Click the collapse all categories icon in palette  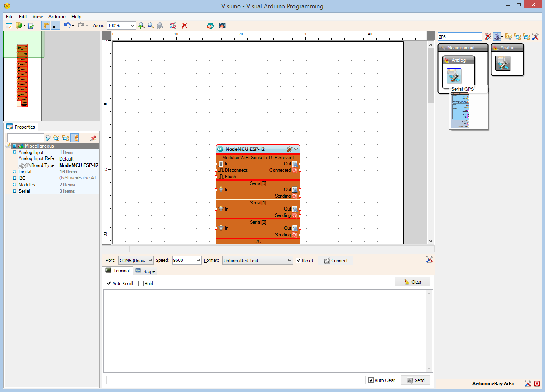coord(526,36)
